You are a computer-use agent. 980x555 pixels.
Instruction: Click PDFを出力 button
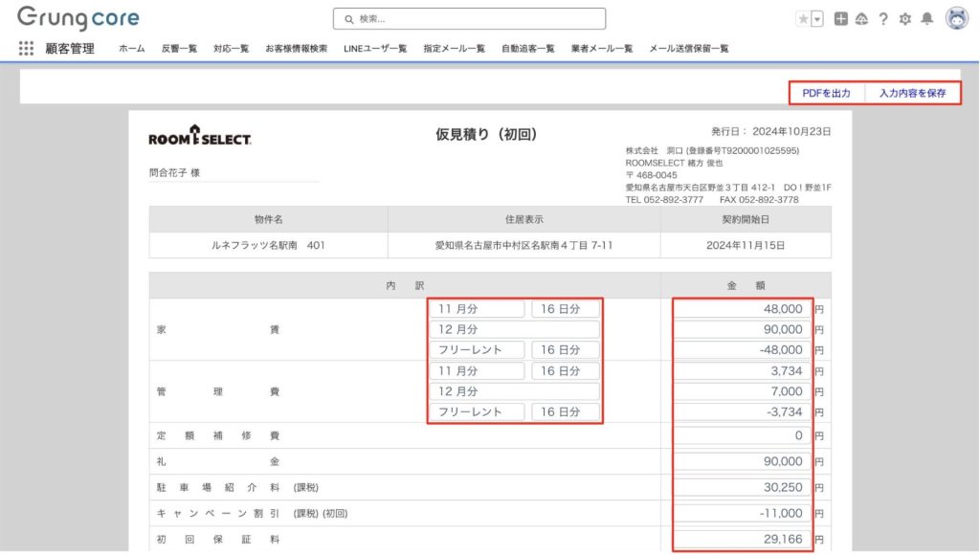click(826, 93)
